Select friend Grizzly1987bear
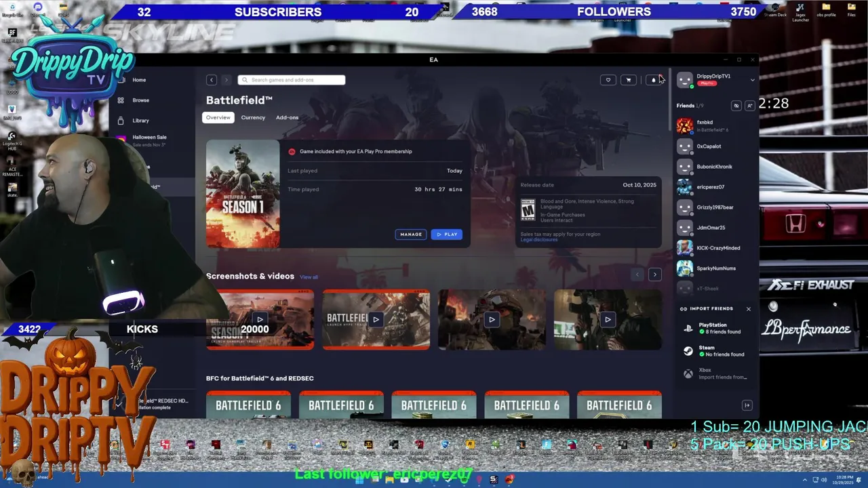 click(715, 207)
